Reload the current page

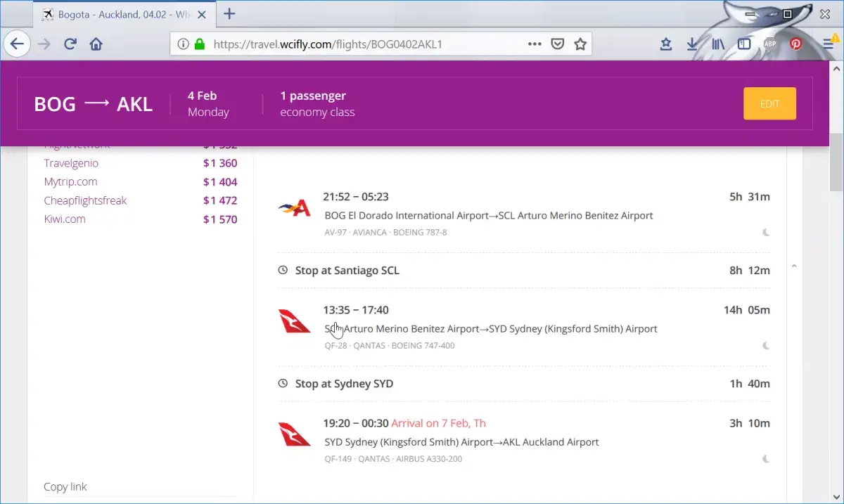point(70,44)
